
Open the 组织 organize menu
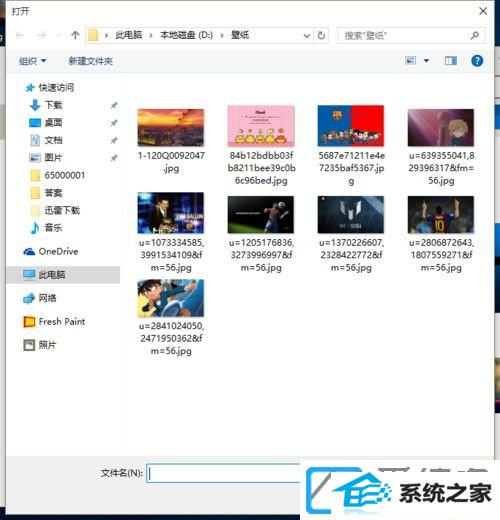pyautogui.click(x=33, y=61)
